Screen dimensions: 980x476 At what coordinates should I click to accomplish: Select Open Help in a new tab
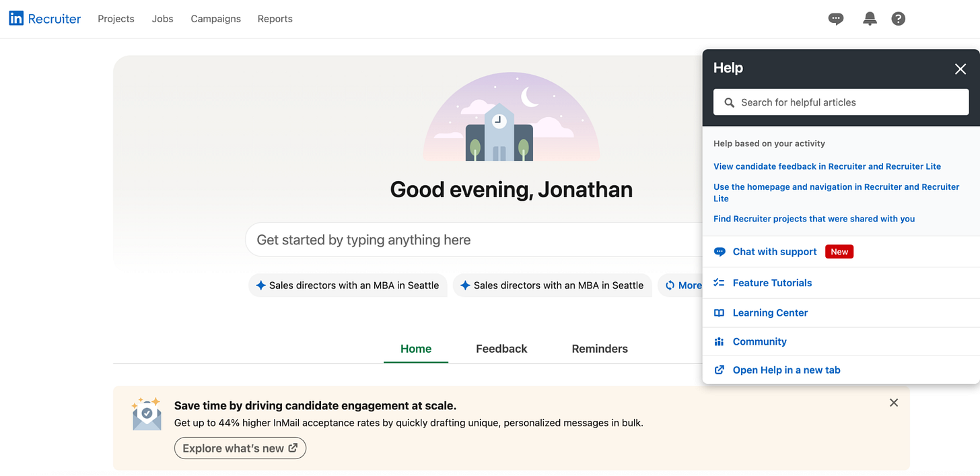coord(786,370)
